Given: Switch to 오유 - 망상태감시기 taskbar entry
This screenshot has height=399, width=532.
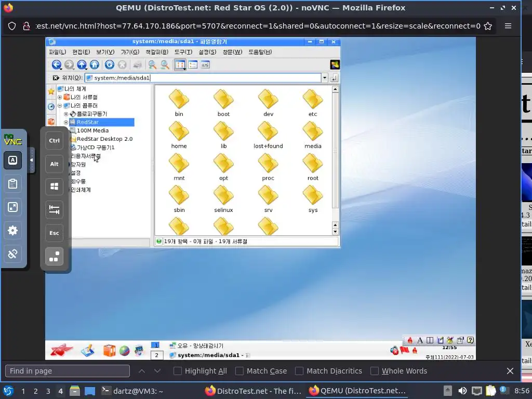Looking at the screenshot, I should point(197,345).
